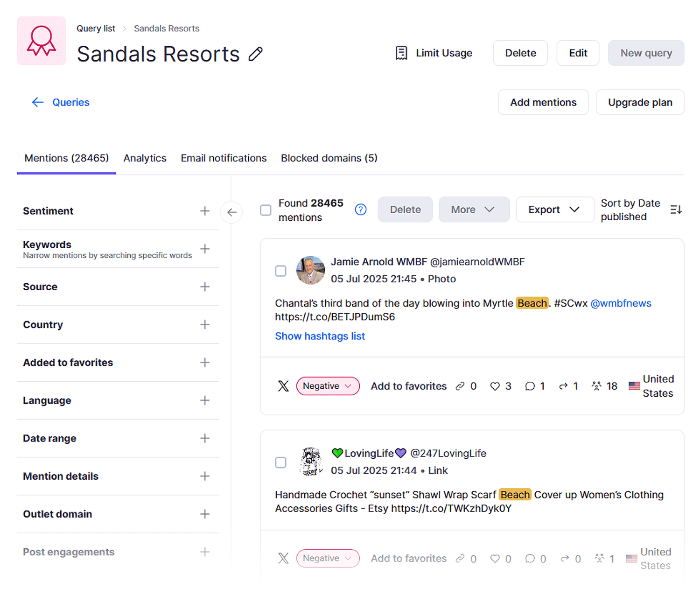This screenshot has height=595, width=700.
Task: Select the LovingLife mention checkbox
Action: (280, 462)
